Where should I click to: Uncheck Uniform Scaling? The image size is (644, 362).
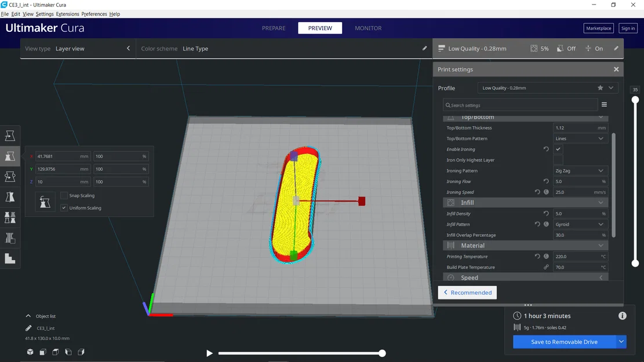coord(64,208)
